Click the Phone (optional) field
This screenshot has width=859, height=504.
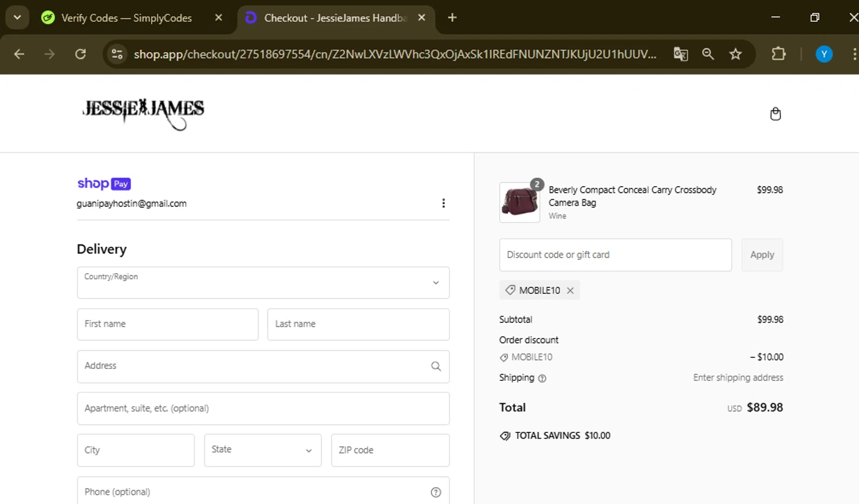point(263,491)
